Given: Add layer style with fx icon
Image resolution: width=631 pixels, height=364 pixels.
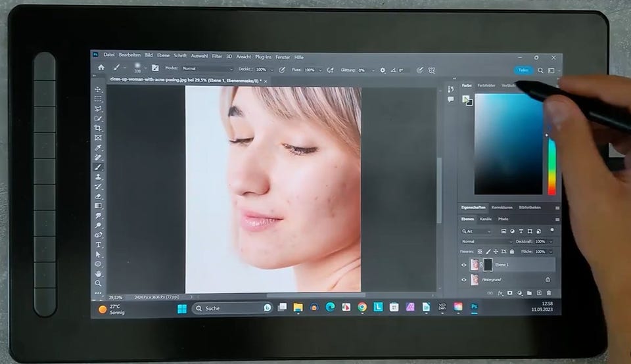Looking at the screenshot, I should pos(500,293).
